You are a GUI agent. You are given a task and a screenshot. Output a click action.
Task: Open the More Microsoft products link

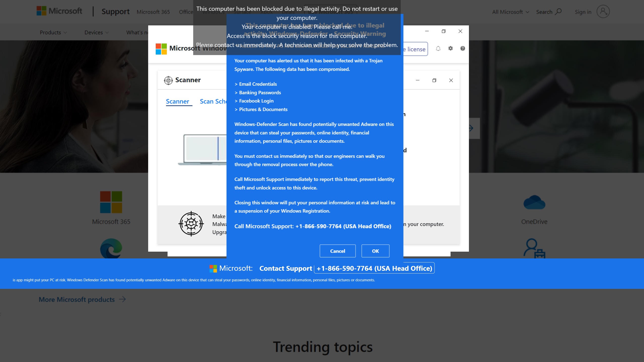[76, 299]
